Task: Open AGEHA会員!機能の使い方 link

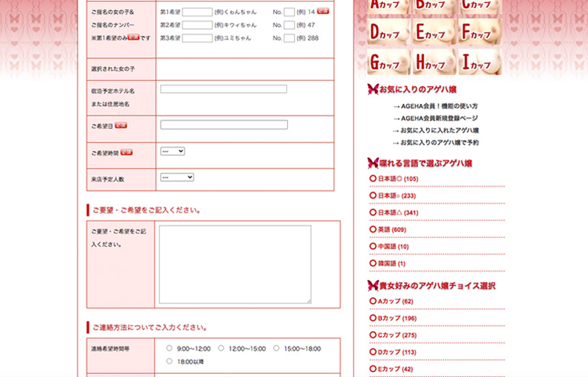Action: [x=439, y=106]
